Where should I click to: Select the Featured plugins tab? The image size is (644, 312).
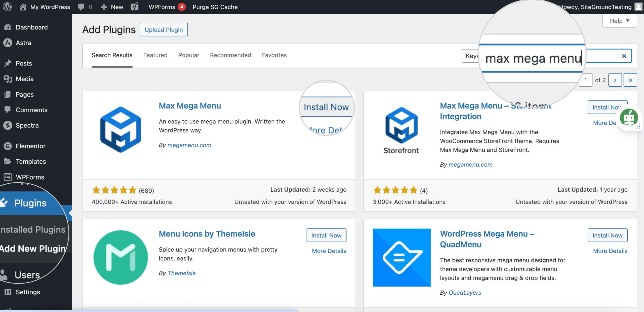pos(155,55)
